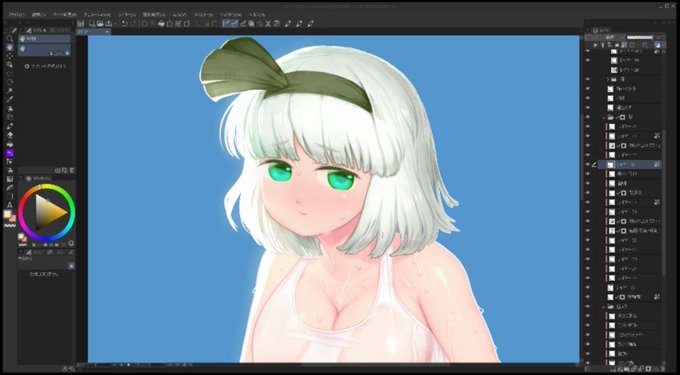Image resolution: width=680 pixels, height=375 pixels.
Task: Toggle highlighted lock transparent pixels icon in Layer panel
Action: pos(625,45)
